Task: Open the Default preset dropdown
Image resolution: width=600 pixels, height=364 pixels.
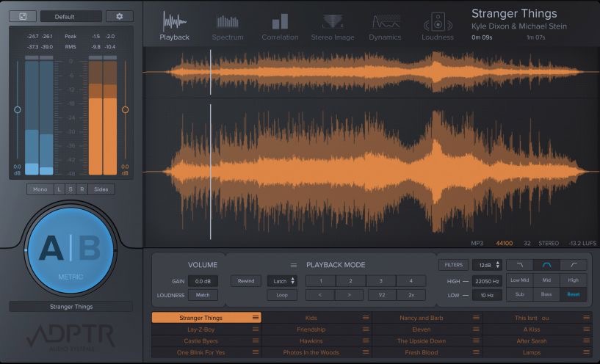Action: [x=71, y=16]
